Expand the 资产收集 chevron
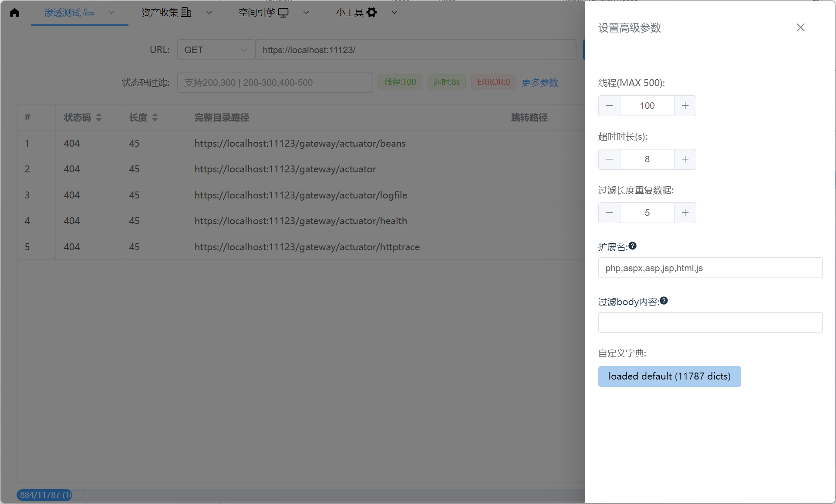This screenshot has height=504, width=836. click(209, 13)
